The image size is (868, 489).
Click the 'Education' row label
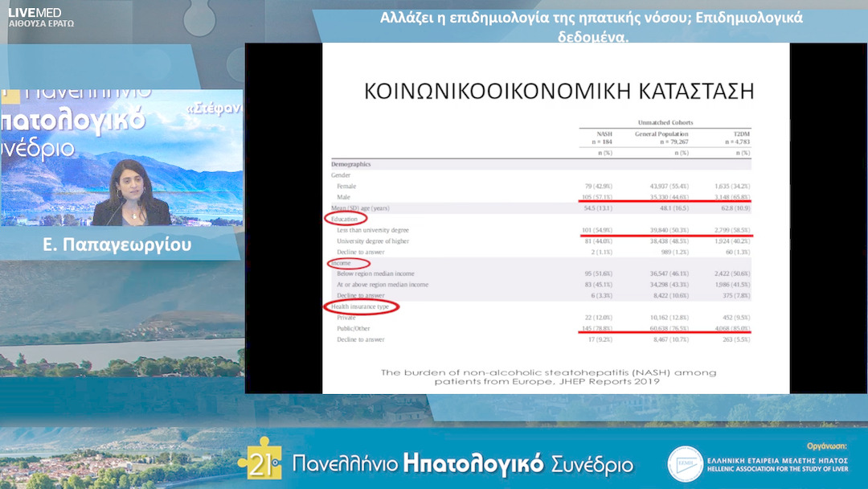tap(344, 220)
